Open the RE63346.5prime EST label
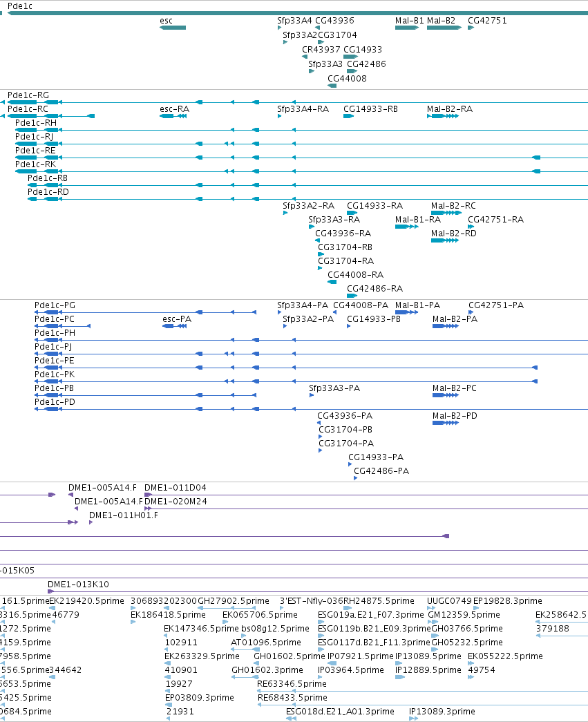Screen dimensions: 588x722 coord(292,684)
